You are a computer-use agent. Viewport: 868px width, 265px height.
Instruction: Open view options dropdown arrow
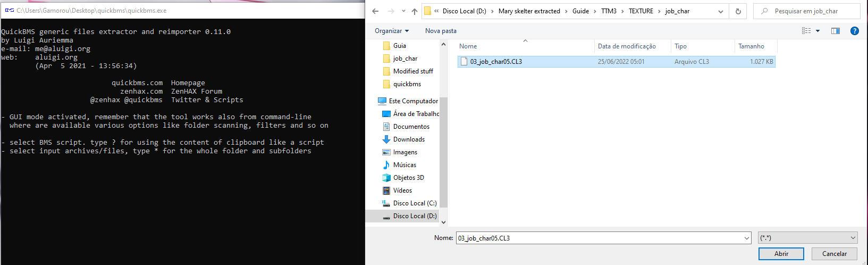(x=818, y=31)
